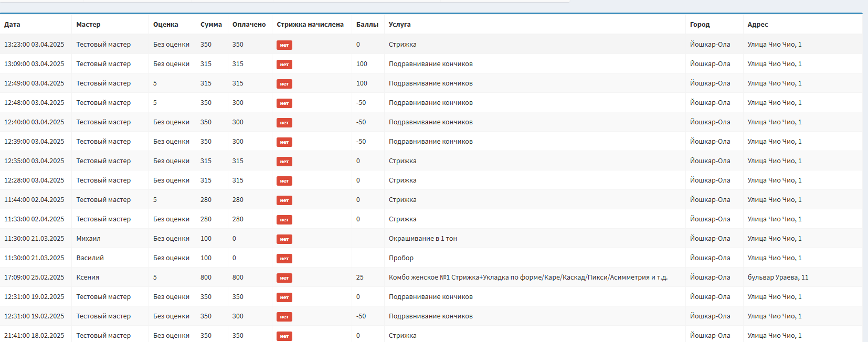Viewport: 868px width, 342px height.
Task: Select date cell "11:33:00 02.04.2025"
Action: [x=34, y=219]
